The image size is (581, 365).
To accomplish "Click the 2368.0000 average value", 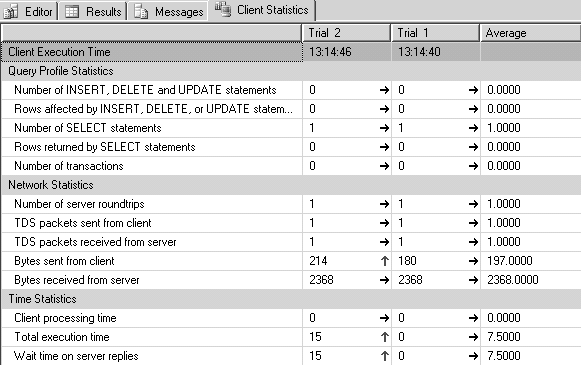I will [x=513, y=280].
